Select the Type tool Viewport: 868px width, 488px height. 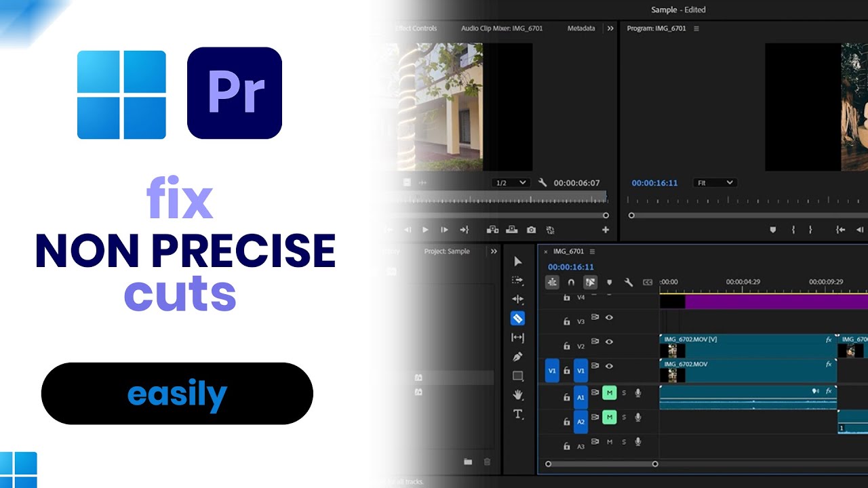tap(518, 413)
